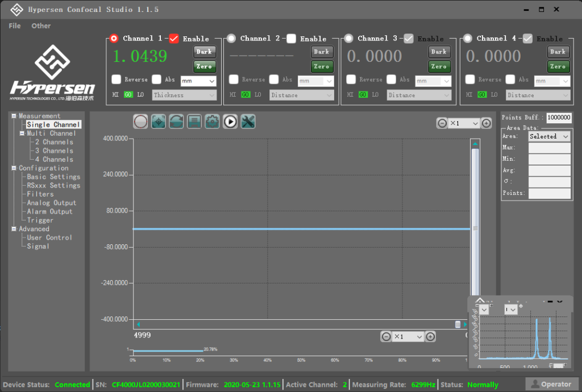Viewport: 582px width, 392px height.
Task: Click the gear settings icon in chart toolbar
Action: click(212, 122)
